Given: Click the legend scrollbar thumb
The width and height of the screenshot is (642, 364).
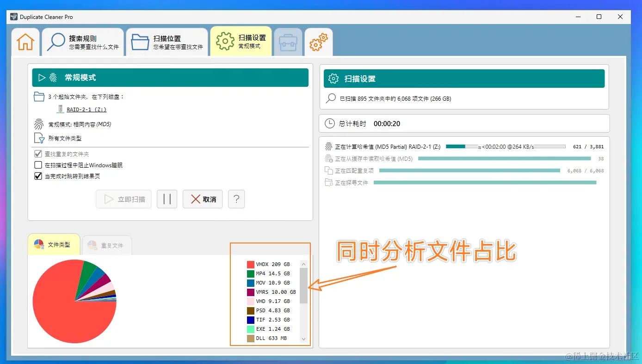Looking at the screenshot, I should point(304,286).
